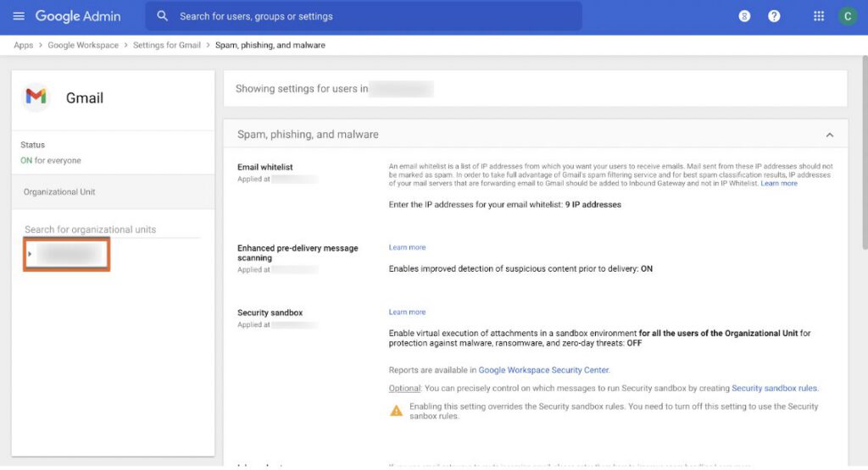The image size is (868, 470).
Task: Open Learn more under Security sandbox
Action: 407,312
